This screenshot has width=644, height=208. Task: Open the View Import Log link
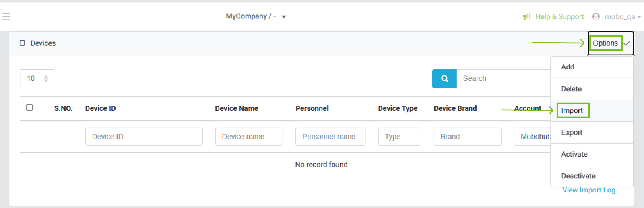(x=588, y=190)
